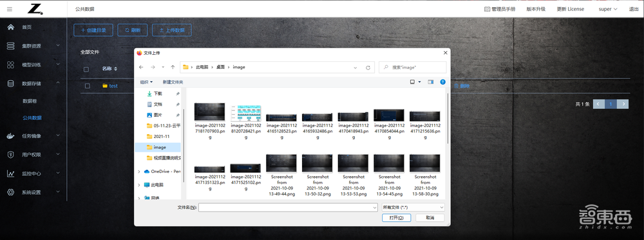Viewport: 644px width, 240px height.
Task: Click 新建文件夹 in the dialog toolbar
Action: tap(173, 82)
